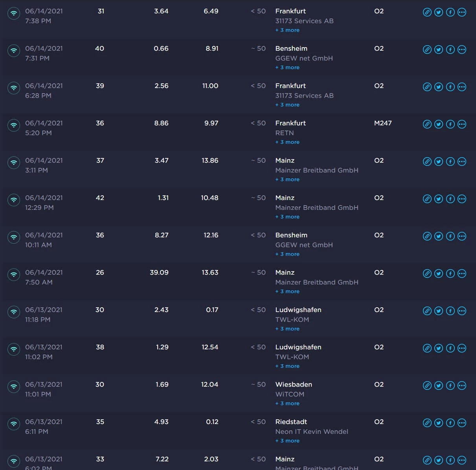Open the Wiesbaden server name link
Viewport: 476px width, 470px height.
point(294,384)
